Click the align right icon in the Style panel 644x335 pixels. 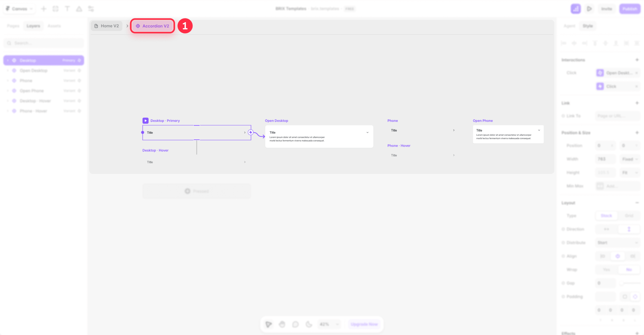[585, 43]
